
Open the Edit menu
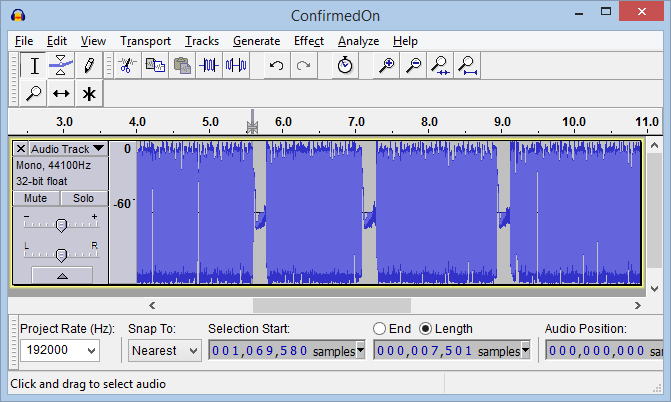[57, 41]
